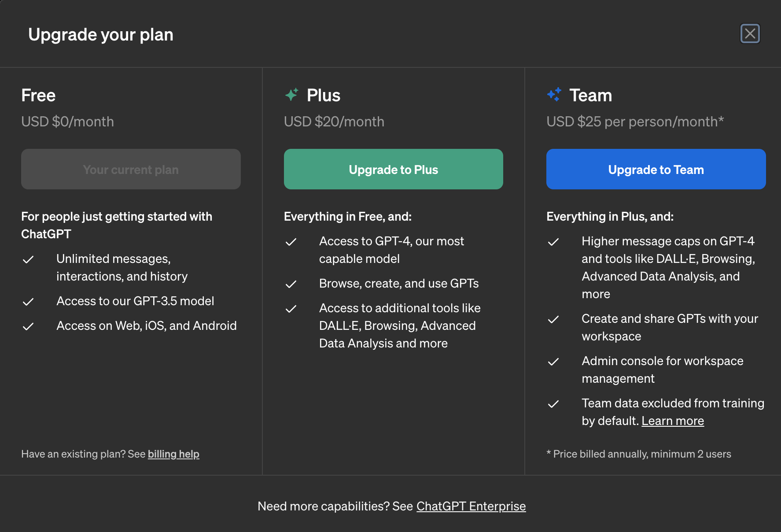Viewport: 781px width, 532px height.
Task: Click checkmark beside Web, iOS, and Android
Action: (28, 326)
